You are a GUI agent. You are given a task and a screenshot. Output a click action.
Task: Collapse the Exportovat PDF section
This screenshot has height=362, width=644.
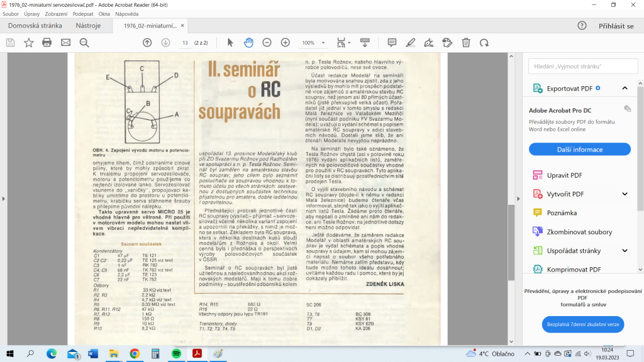(625, 89)
